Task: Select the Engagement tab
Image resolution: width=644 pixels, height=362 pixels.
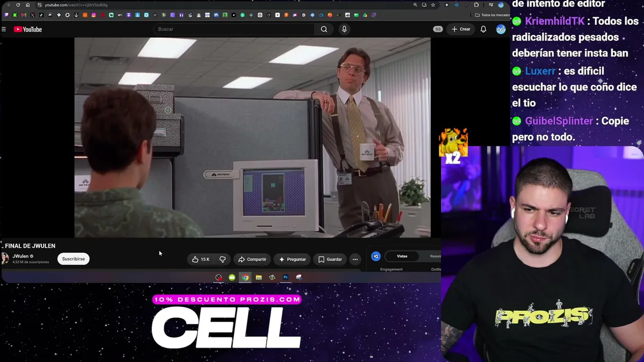Action: coord(391,269)
